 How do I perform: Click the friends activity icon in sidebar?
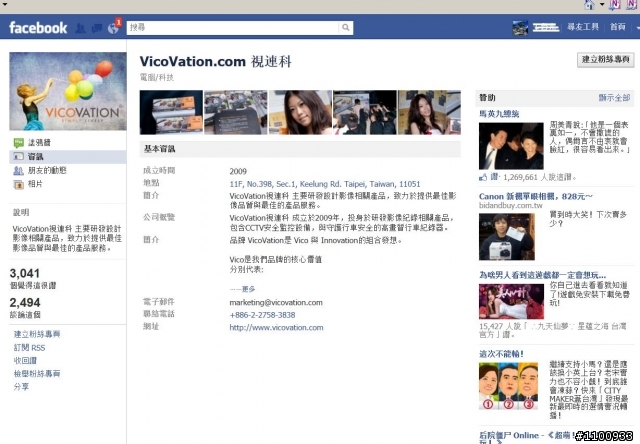click(18, 171)
